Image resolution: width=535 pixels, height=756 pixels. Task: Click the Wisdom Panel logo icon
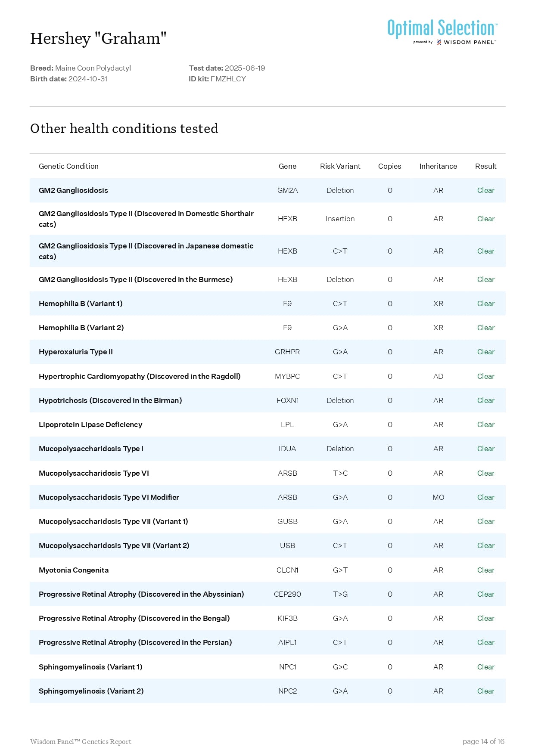439,42
